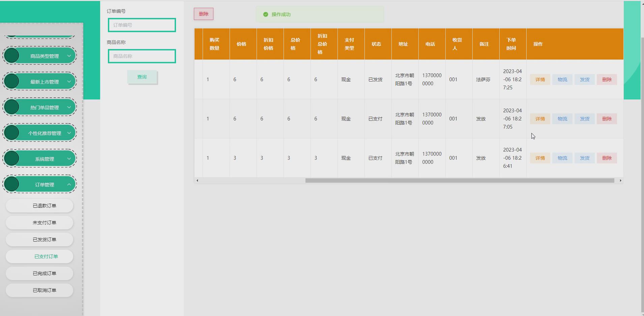
Task: Expand 热门单品管理 chevron
Action: click(x=69, y=107)
